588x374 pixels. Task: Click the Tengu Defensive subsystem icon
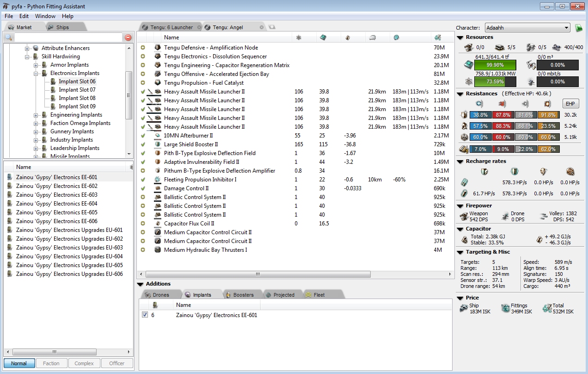[158, 48]
